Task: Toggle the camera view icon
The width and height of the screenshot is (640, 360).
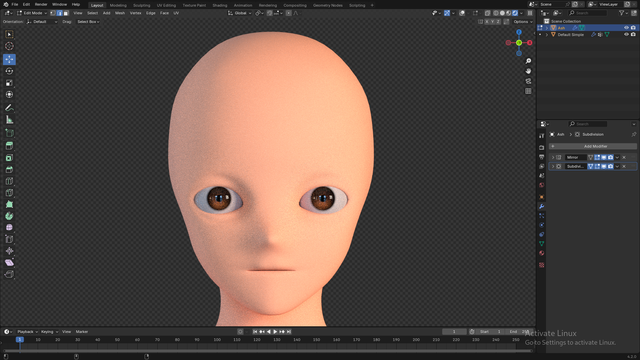Action: (x=528, y=81)
